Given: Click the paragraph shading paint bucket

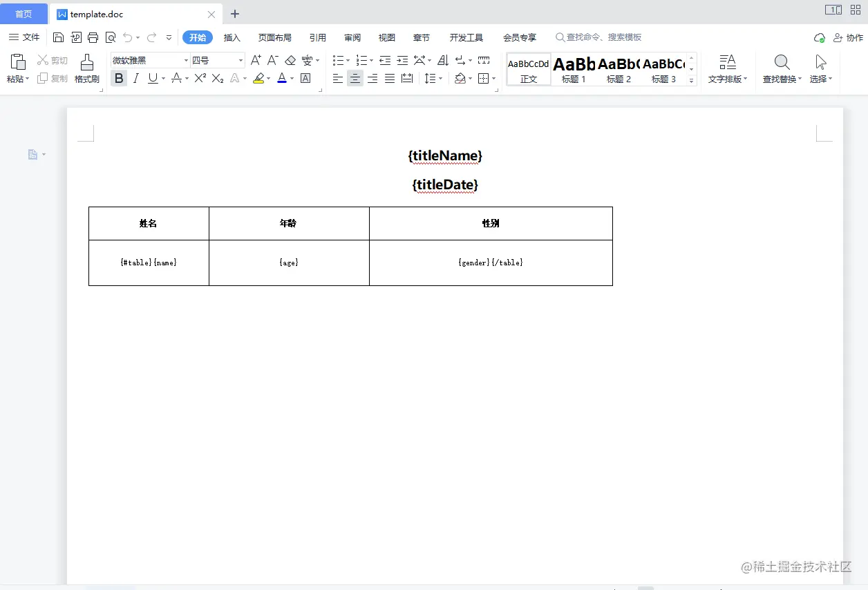Looking at the screenshot, I should coord(460,79).
